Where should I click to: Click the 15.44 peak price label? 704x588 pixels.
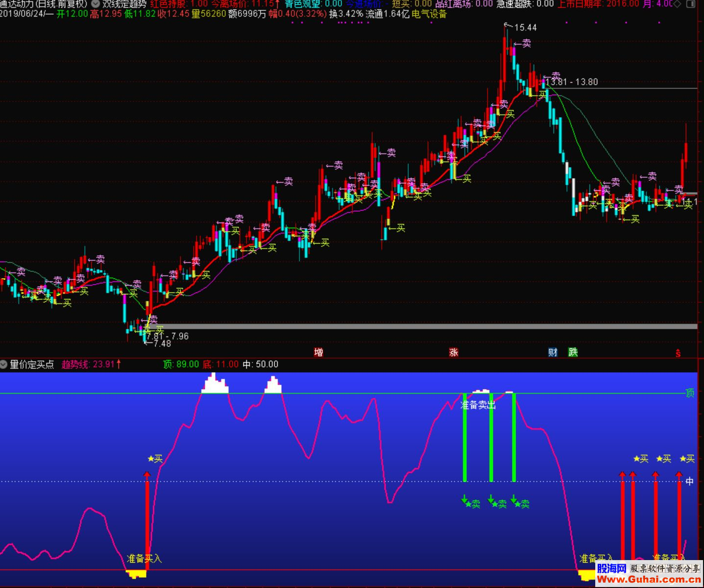[x=525, y=27]
